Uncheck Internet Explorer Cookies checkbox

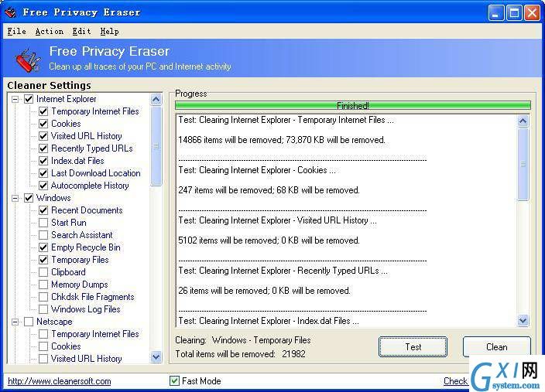(43, 124)
